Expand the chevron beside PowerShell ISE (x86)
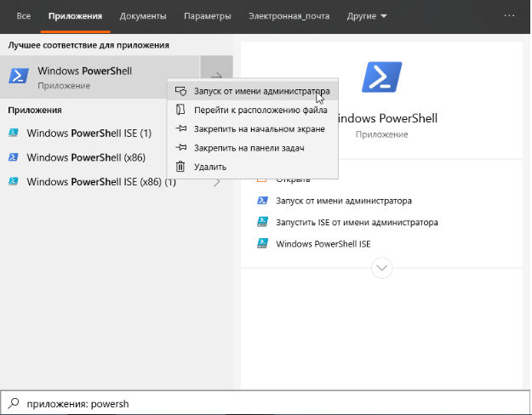Image resolution: width=532 pixels, height=415 pixels. coord(216,182)
